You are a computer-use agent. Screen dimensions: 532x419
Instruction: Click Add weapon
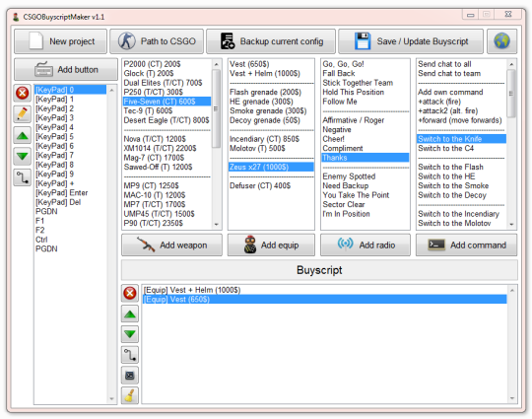click(x=171, y=244)
